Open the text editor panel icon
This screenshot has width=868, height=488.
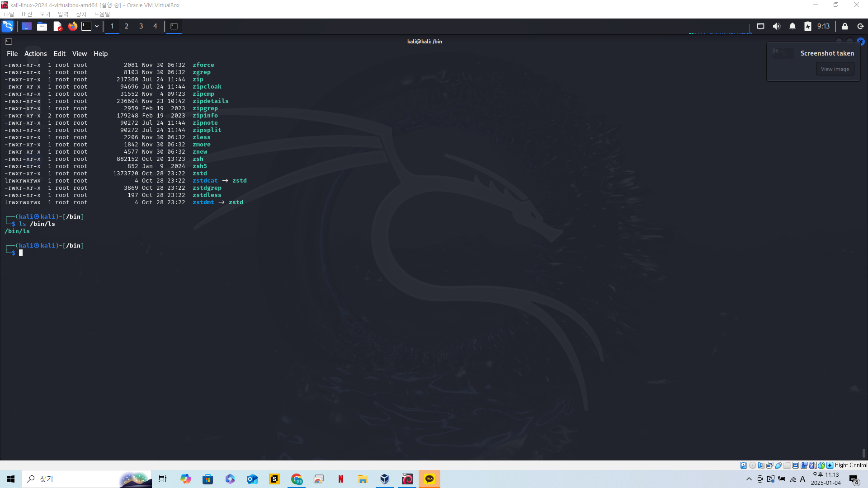[57, 26]
